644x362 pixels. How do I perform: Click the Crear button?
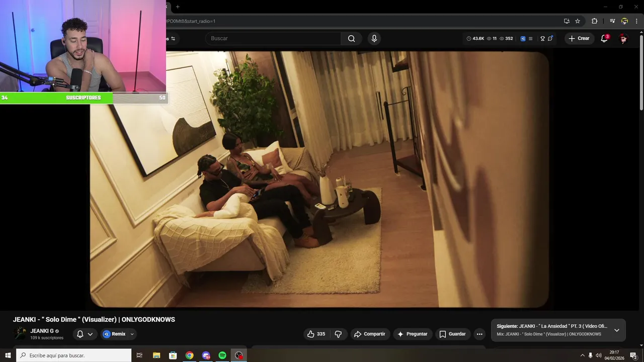click(579, 38)
